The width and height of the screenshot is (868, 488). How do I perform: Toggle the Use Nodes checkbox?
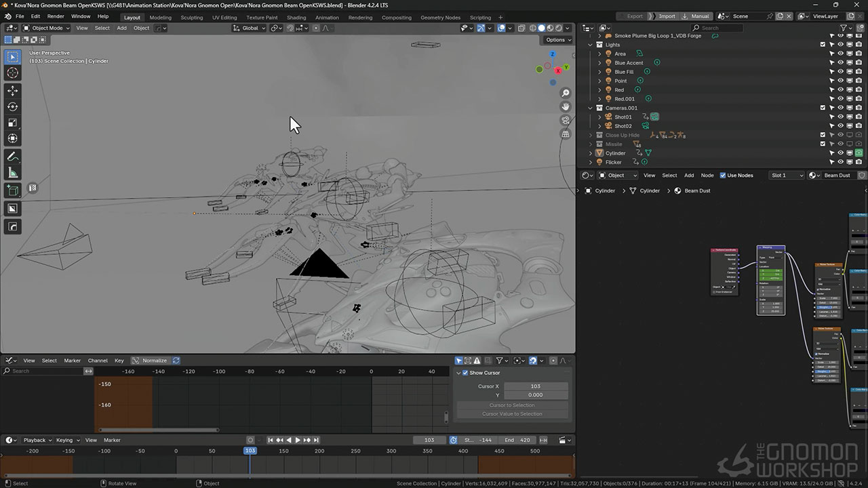pyautogui.click(x=722, y=176)
